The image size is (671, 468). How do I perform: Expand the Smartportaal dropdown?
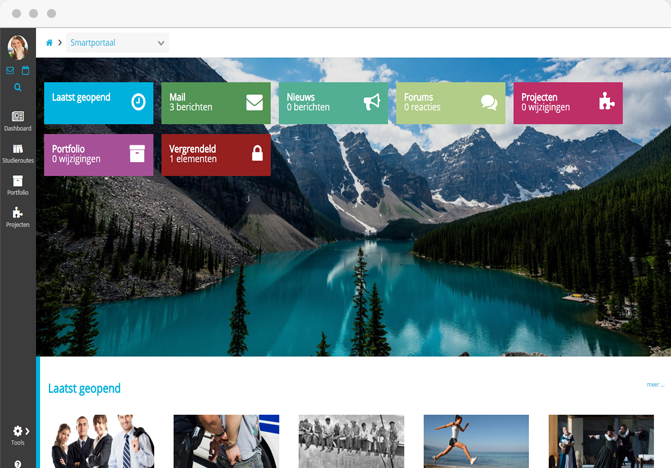116,43
